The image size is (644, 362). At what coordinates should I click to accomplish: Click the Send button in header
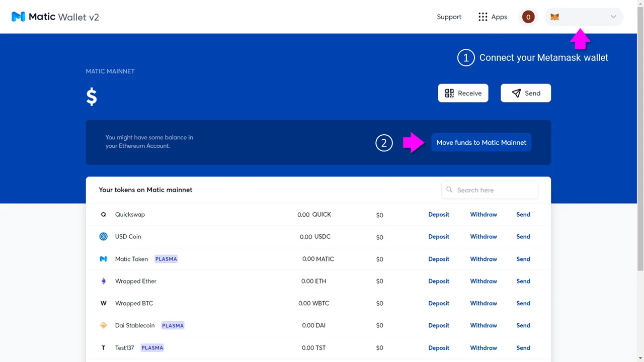(526, 93)
